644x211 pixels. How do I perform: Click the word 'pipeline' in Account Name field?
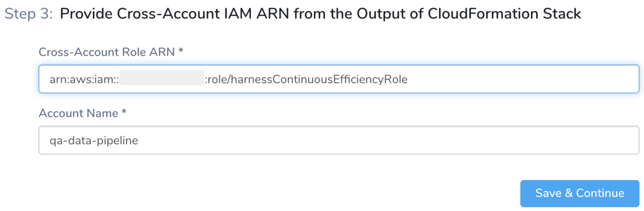pyautogui.click(x=117, y=140)
